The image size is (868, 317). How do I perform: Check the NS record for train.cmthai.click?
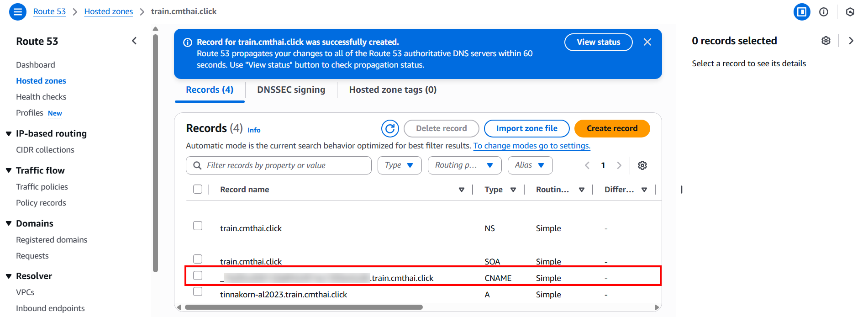(198, 226)
